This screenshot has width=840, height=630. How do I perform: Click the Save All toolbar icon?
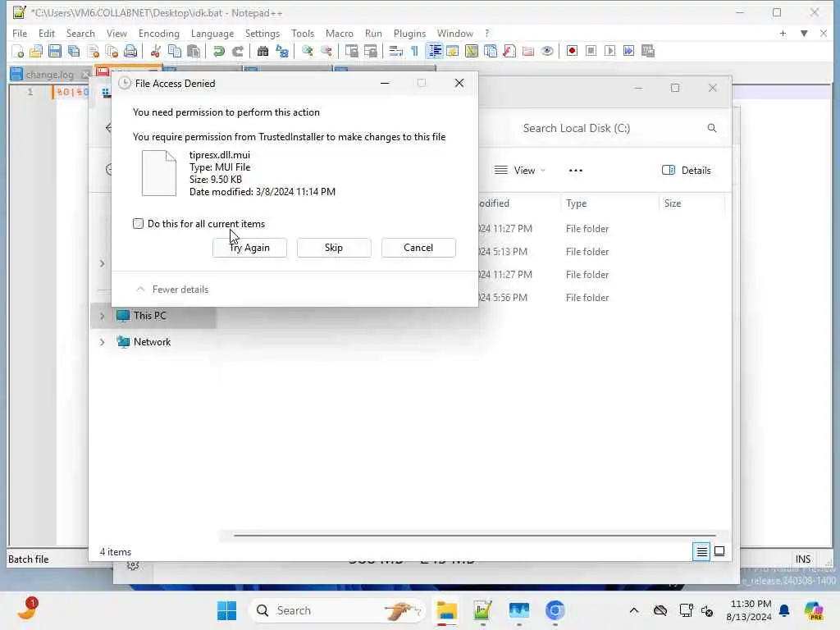point(74,52)
